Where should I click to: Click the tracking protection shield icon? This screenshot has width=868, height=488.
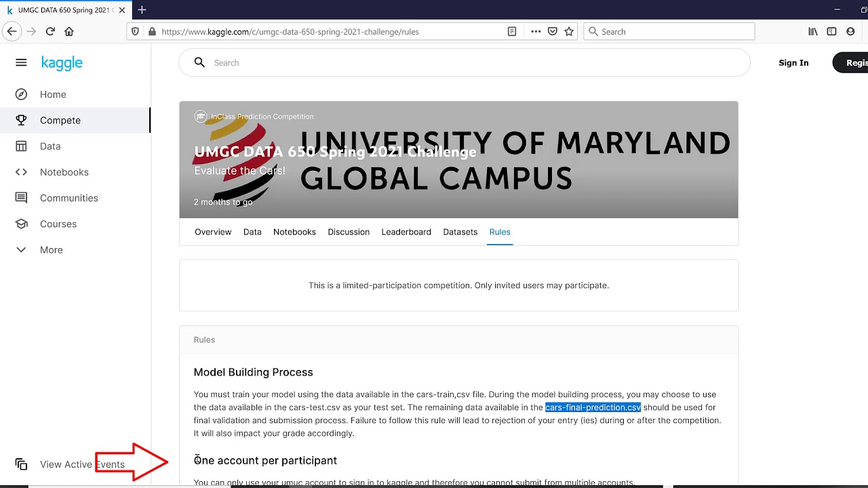(136, 31)
